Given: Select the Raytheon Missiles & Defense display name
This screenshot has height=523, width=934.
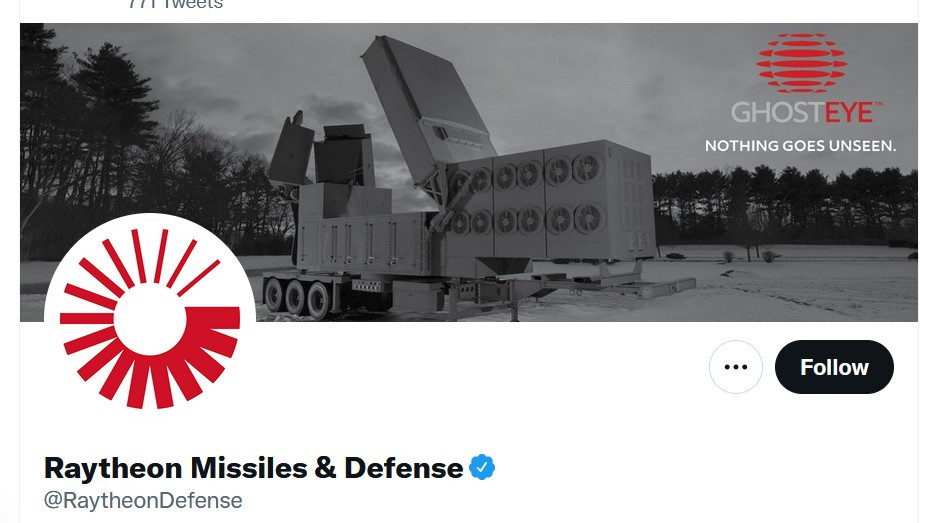Looking at the screenshot, I should click(x=254, y=468).
